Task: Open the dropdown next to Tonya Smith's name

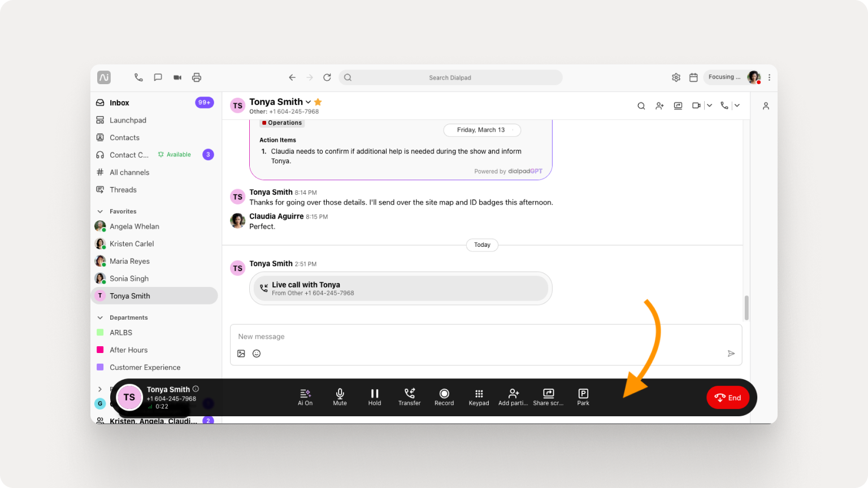Action: click(308, 102)
